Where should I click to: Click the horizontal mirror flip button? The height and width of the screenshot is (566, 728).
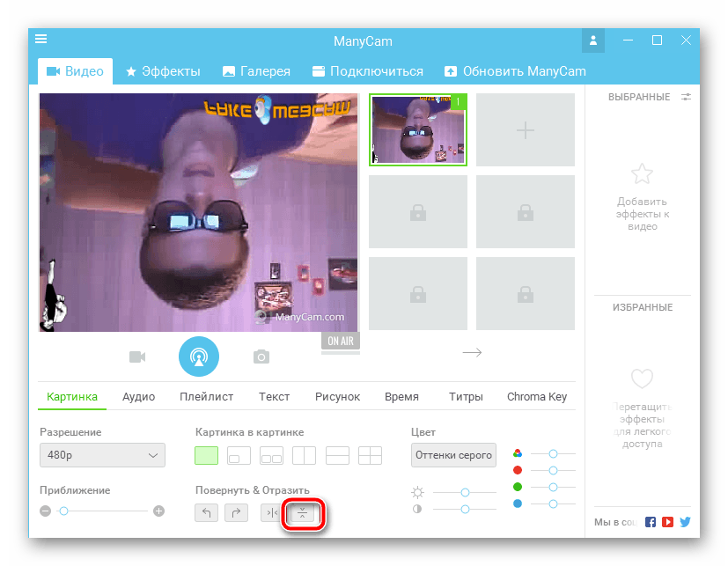point(272,513)
